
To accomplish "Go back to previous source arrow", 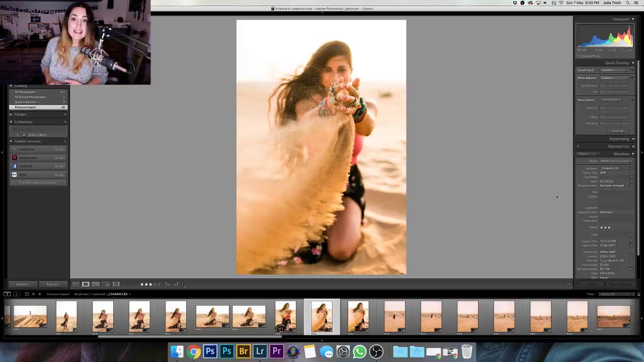I will tap(33, 294).
